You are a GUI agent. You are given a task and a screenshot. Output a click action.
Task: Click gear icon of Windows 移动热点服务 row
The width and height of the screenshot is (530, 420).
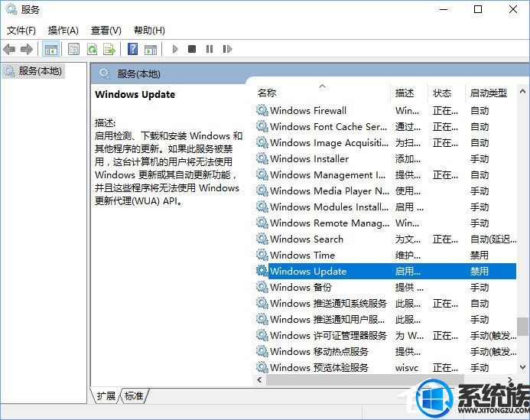coord(262,351)
